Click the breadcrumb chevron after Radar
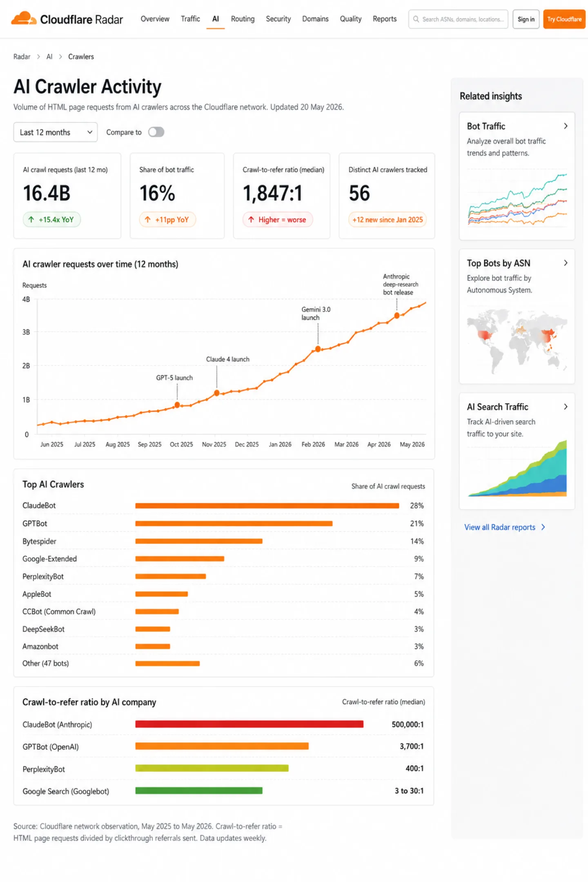 pos(38,57)
